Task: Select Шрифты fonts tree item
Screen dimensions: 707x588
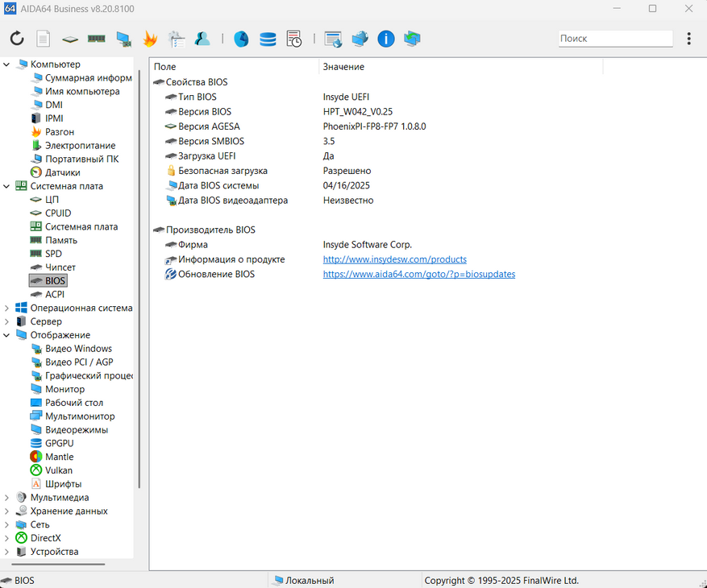Action: coord(56,484)
